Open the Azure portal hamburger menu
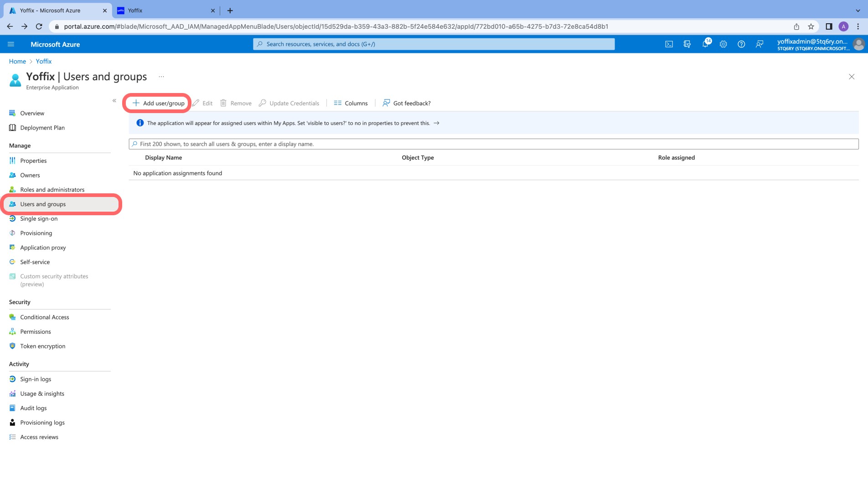 [11, 44]
